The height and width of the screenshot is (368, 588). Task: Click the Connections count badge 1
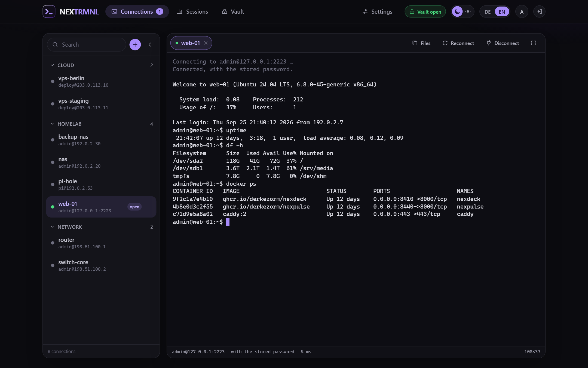[x=160, y=11]
